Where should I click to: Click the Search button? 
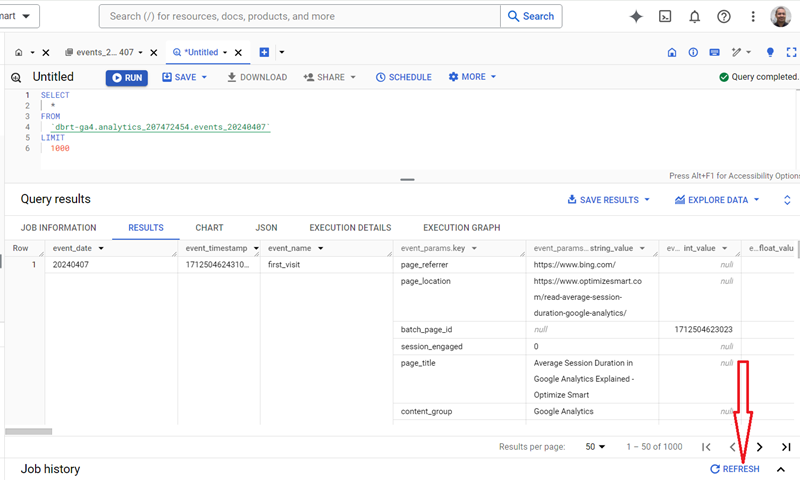(x=531, y=16)
